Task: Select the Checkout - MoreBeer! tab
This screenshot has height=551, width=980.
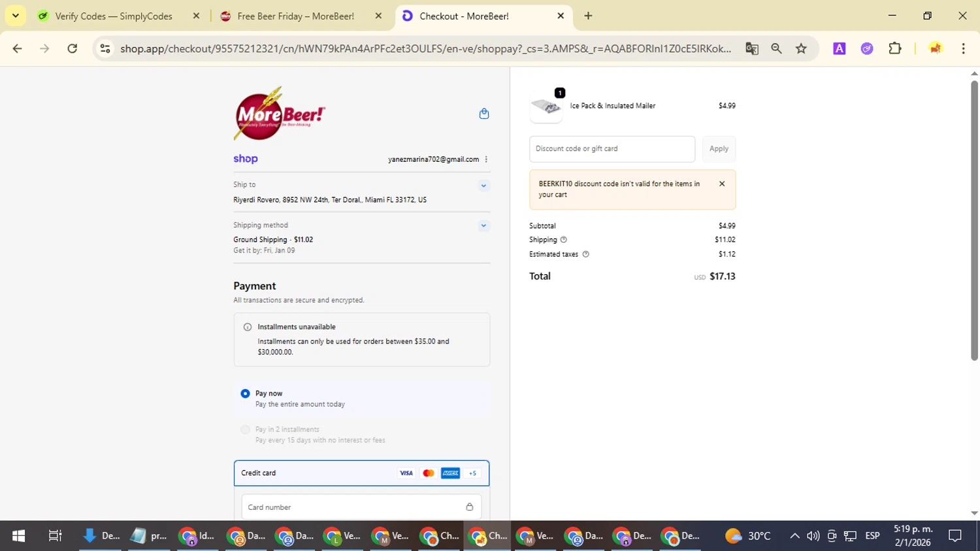Action: coord(483,16)
